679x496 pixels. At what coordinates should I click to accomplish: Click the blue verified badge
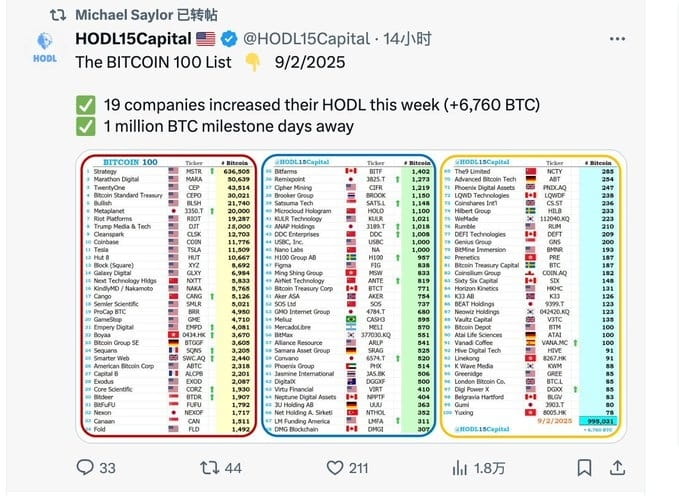click(229, 39)
